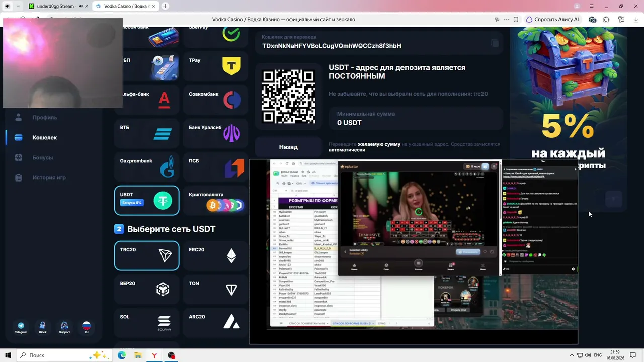Open File Explorer from taskbar
The width and height of the screenshot is (644, 362).
[x=138, y=355]
